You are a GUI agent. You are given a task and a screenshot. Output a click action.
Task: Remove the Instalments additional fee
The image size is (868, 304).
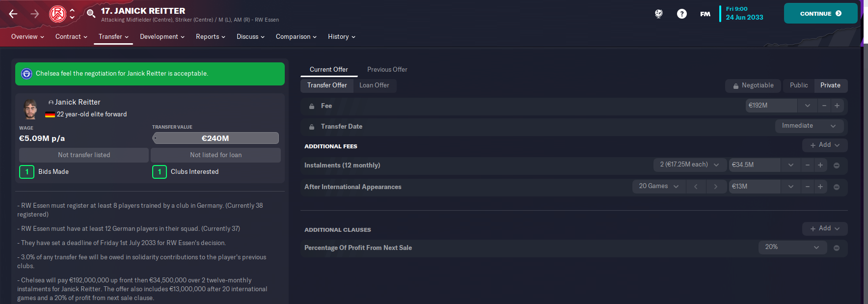pos(837,166)
